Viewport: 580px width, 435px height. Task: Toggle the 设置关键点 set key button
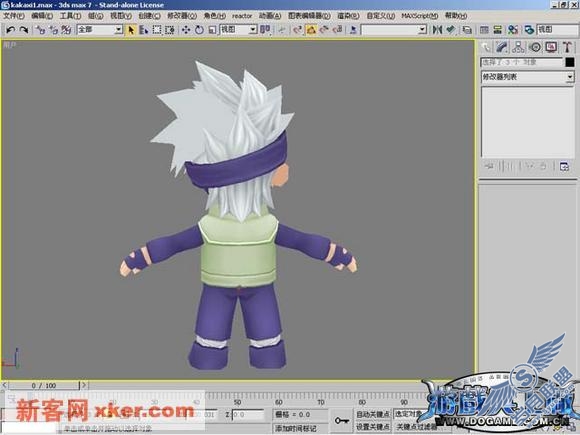click(x=373, y=427)
